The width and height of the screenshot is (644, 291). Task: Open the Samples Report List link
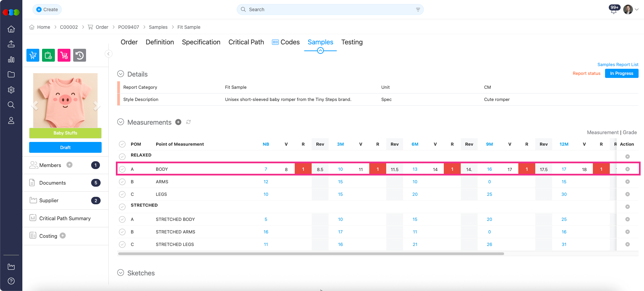(x=618, y=65)
